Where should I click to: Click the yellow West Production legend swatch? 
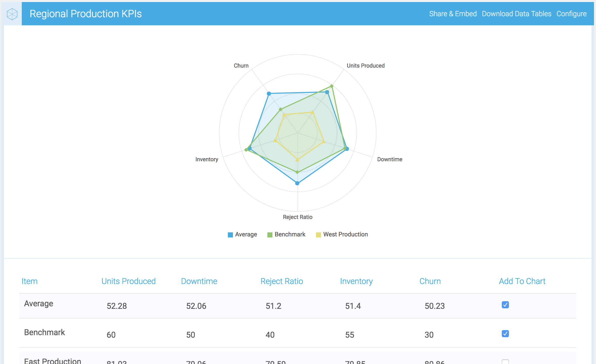coord(318,235)
